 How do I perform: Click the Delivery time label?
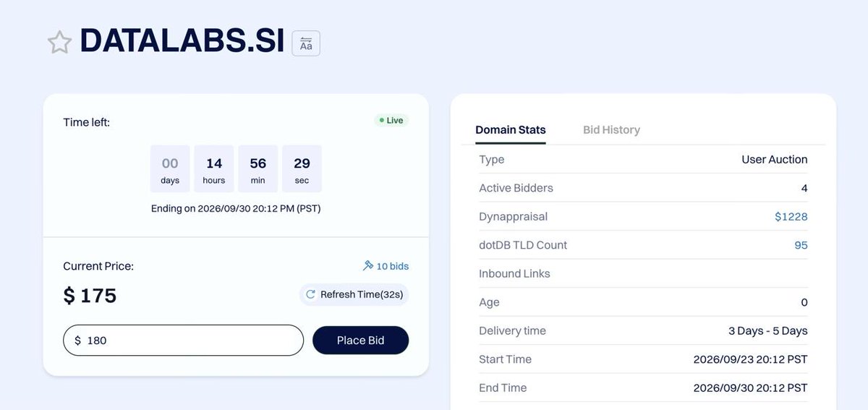point(512,330)
